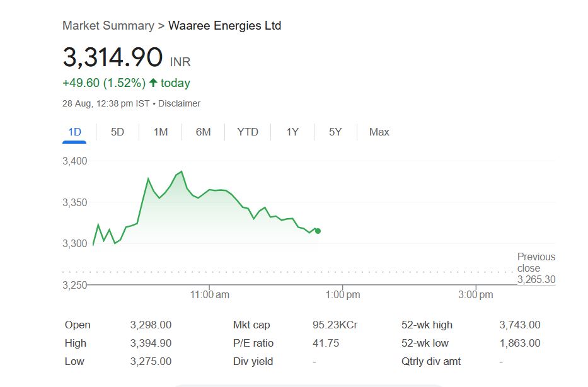Click the current price dot on chart
The image size is (588, 387).
point(318,231)
